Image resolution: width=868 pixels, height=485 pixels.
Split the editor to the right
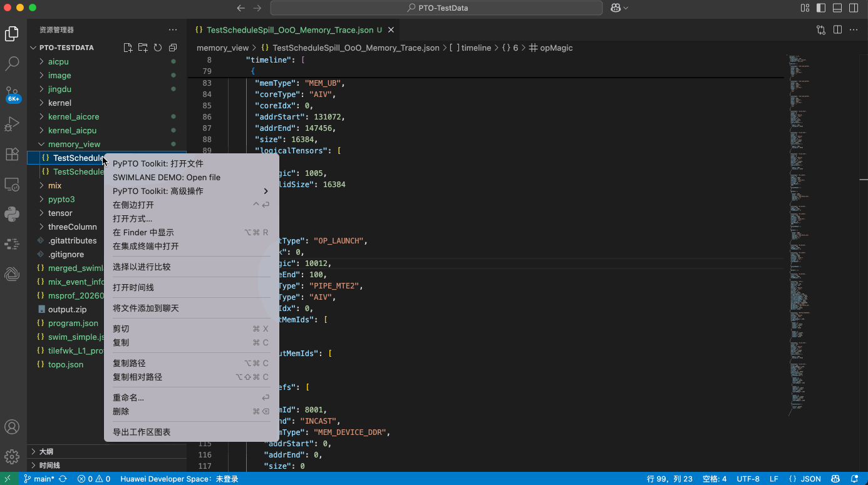coord(837,29)
